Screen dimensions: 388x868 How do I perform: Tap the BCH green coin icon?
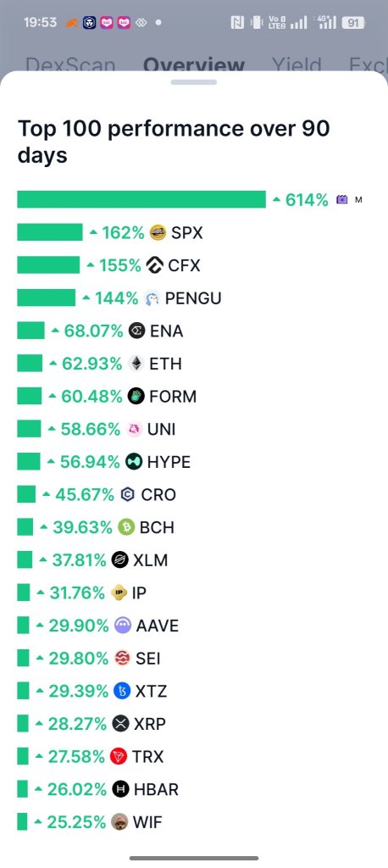click(x=126, y=527)
